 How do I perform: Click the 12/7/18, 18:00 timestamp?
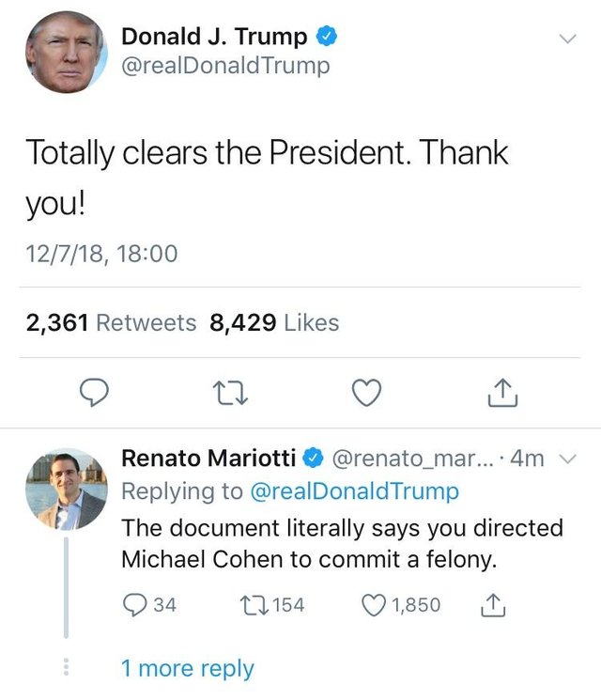(x=100, y=253)
